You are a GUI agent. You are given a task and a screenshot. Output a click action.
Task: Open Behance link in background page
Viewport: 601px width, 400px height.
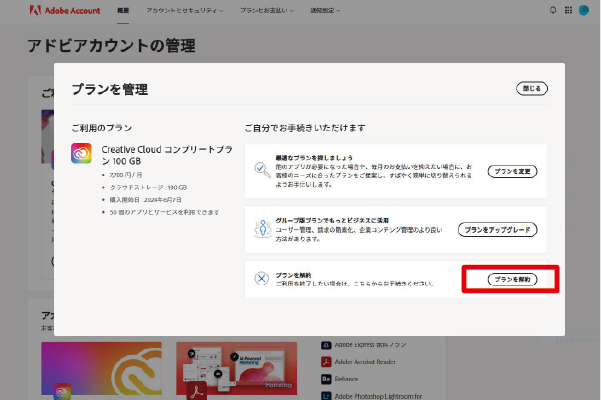(x=346, y=379)
